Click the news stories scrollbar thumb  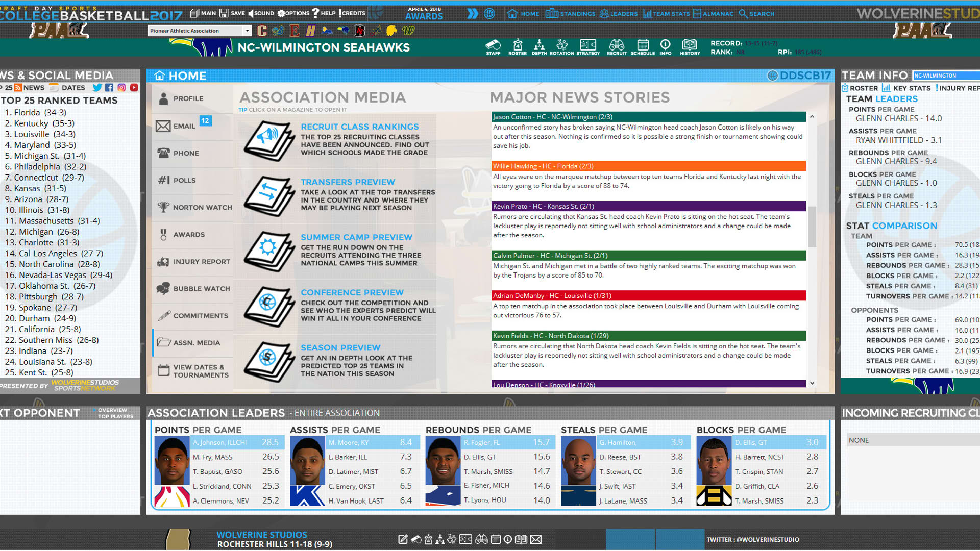coord(812,227)
